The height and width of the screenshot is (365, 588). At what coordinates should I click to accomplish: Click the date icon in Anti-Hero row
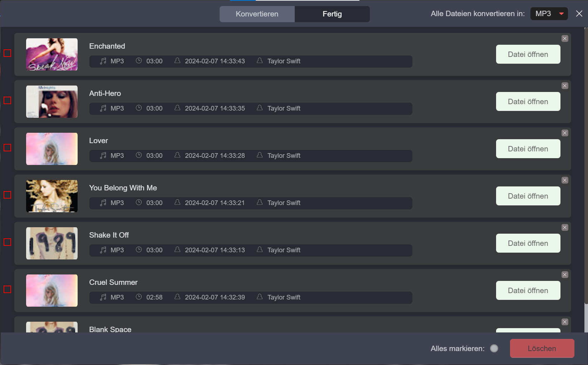pyautogui.click(x=177, y=108)
